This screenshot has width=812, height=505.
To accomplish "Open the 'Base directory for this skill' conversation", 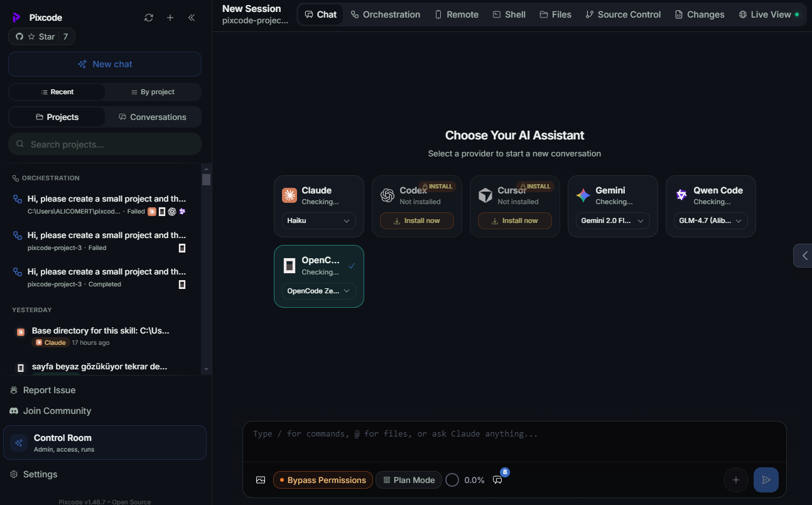I will click(x=100, y=336).
